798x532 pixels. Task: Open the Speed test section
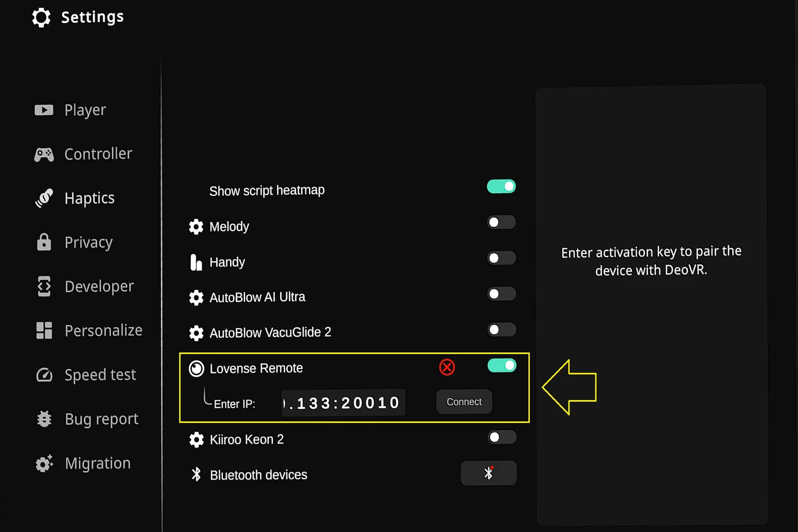[x=86, y=375]
